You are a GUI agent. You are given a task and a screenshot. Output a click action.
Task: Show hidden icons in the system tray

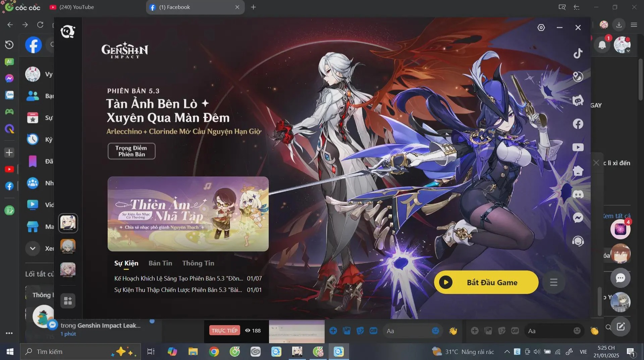click(507, 352)
